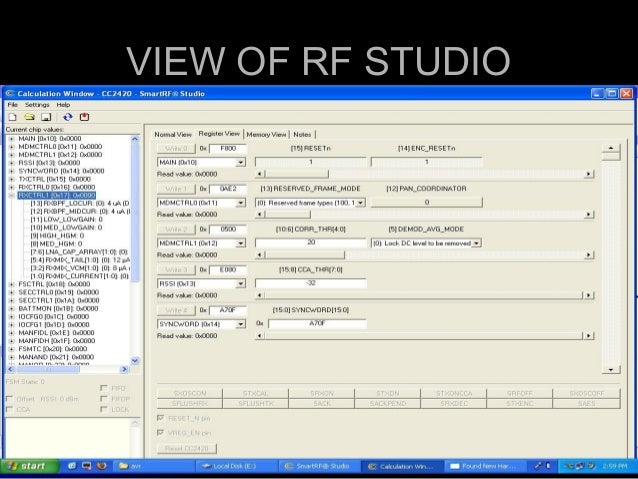Open a configuration with the folder icon

point(29,117)
